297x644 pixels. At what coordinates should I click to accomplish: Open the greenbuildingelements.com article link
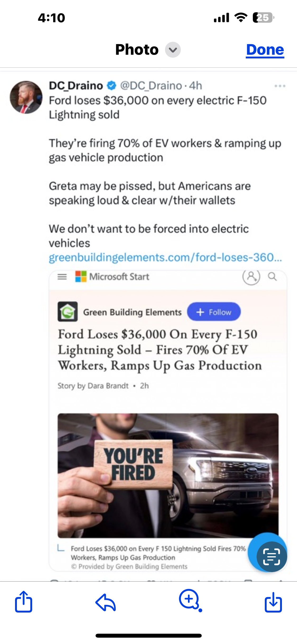[165, 257]
